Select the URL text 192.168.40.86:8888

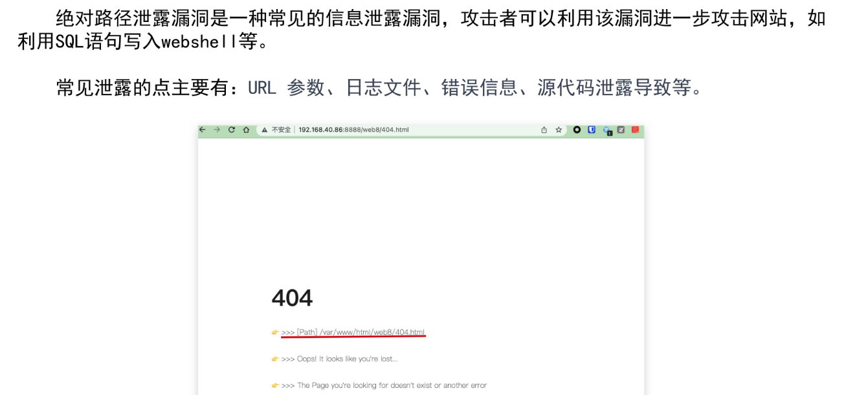click(x=330, y=130)
